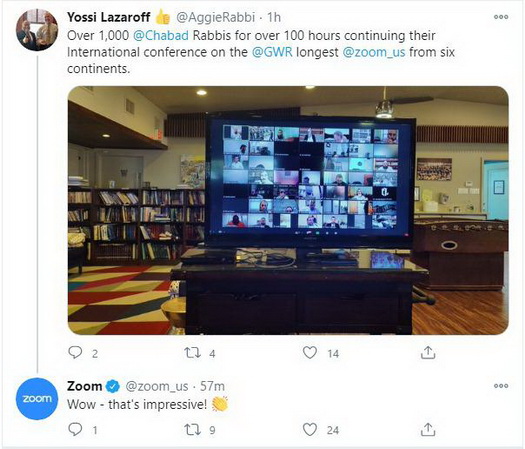Retweet Zoom's reply tweet
Screen dimensions: 525x449
point(193,429)
